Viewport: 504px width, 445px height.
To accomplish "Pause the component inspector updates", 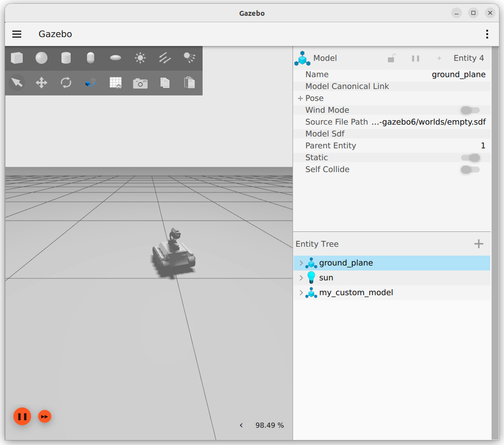I will click(x=416, y=58).
